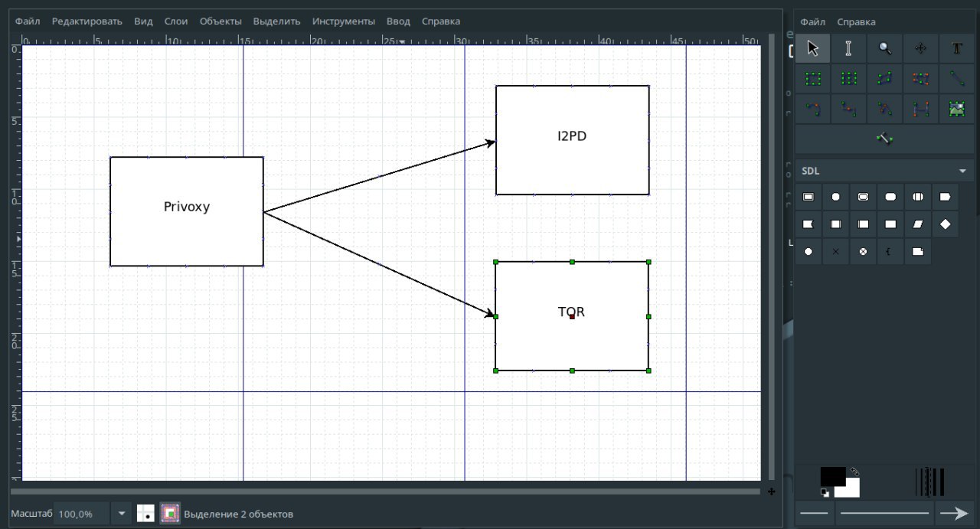
Task: Open the zoom level dropdown arrow
Action: [121, 514]
